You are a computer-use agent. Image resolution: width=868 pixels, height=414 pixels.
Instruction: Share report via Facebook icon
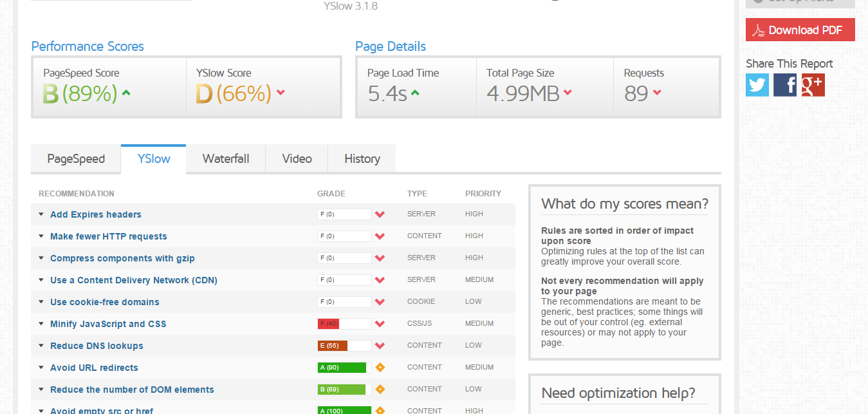785,85
